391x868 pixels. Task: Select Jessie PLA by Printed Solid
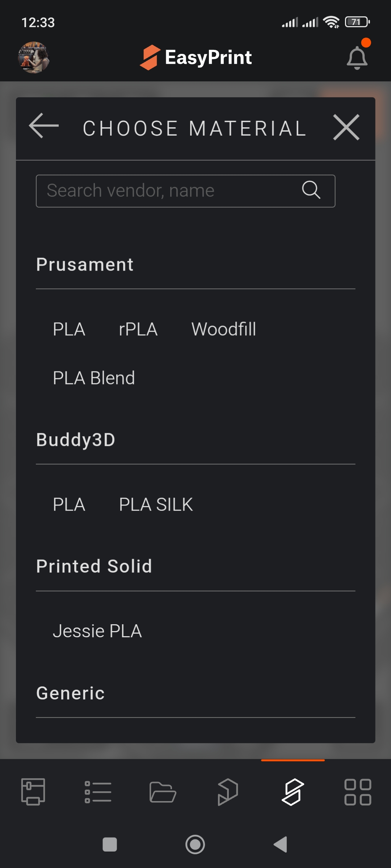click(x=97, y=631)
